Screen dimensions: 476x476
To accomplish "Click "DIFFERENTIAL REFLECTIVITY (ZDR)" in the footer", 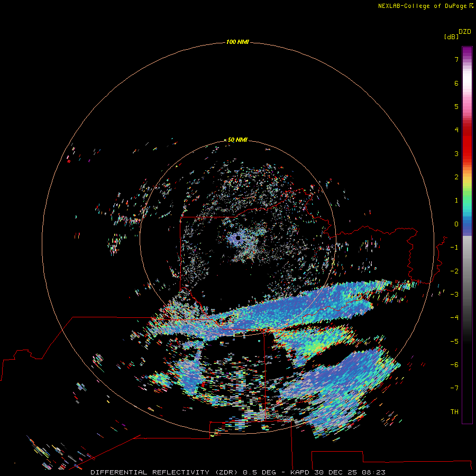I will pyautogui.click(x=164, y=472).
